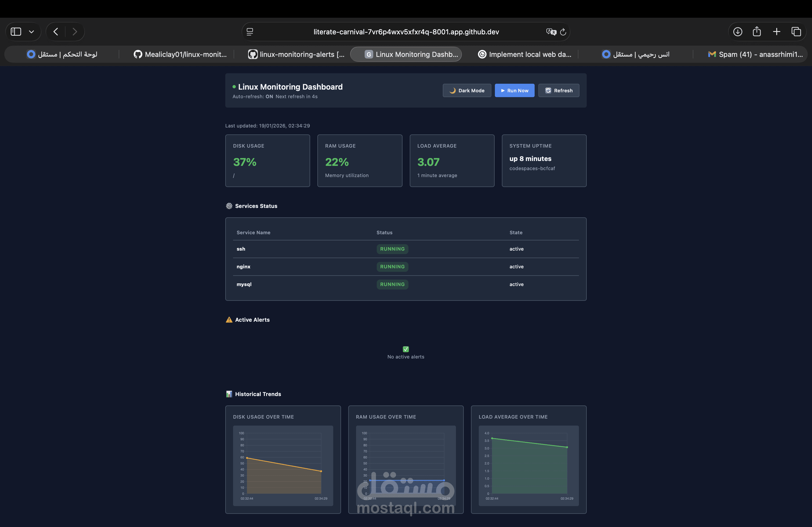Open Implement local web da... tab
Screen dimensions: 812x527
coord(525,54)
